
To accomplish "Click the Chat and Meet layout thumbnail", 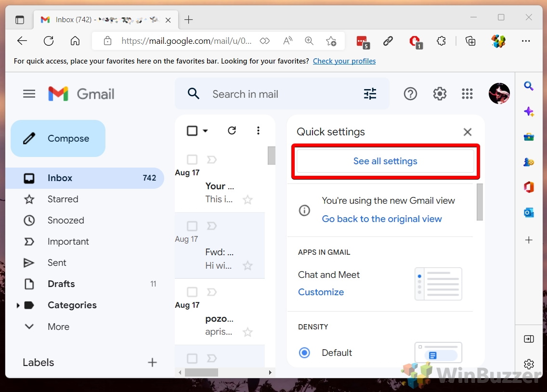I will (438, 284).
